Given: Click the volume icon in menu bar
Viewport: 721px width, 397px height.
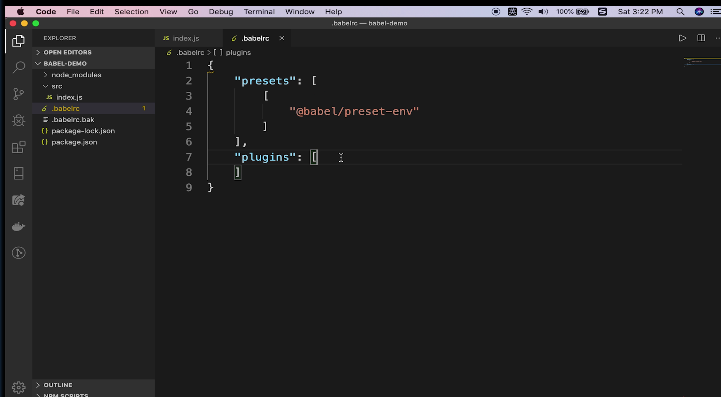Looking at the screenshot, I should pos(543,12).
